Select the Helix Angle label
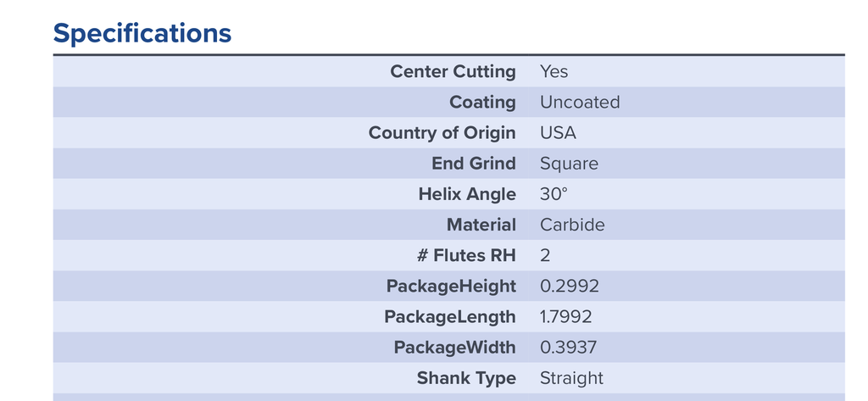868x401 pixels. tap(467, 194)
